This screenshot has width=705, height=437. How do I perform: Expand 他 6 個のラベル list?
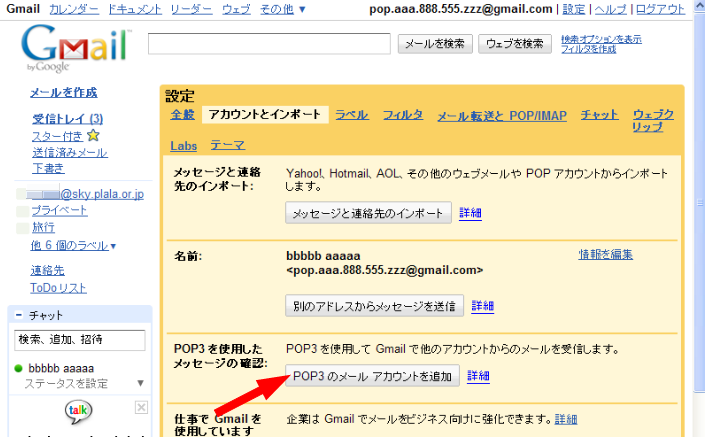[x=73, y=245]
